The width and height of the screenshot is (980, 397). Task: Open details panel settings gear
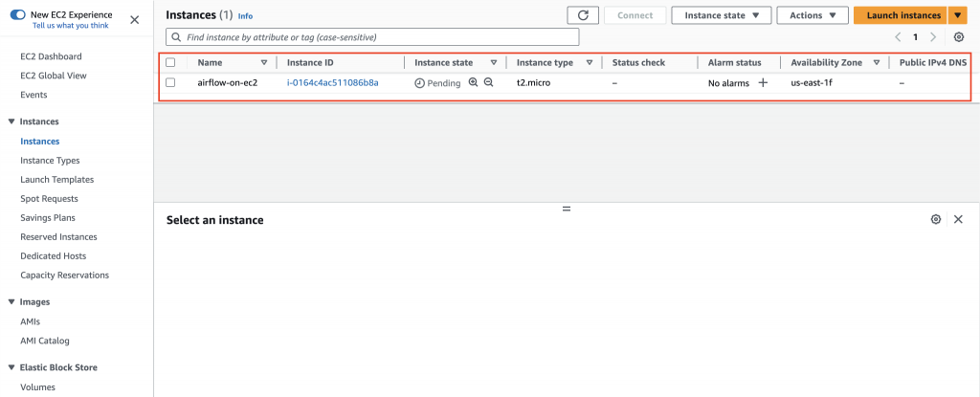coord(936,219)
